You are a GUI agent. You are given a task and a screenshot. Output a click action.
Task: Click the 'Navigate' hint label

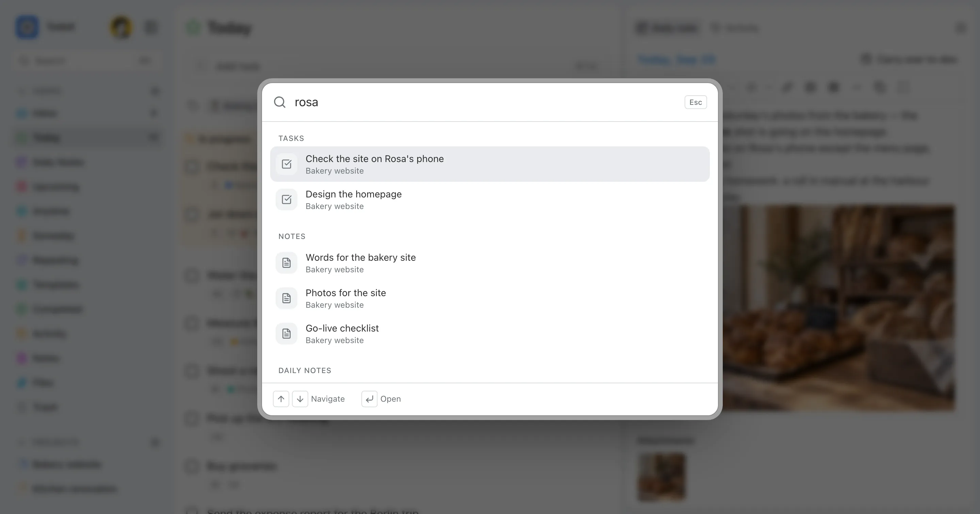328,399
